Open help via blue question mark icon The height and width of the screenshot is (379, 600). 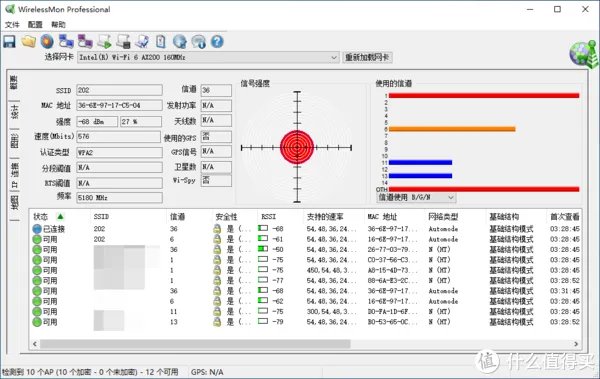(x=217, y=41)
